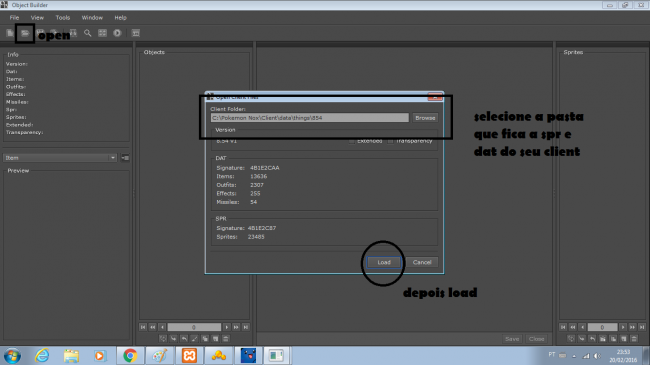Click Cancel in the Open Client Files dialog
650x365 pixels.
click(x=422, y=262)
